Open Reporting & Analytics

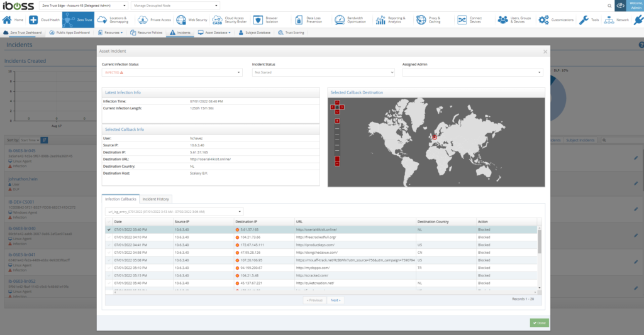click(391, 19)
